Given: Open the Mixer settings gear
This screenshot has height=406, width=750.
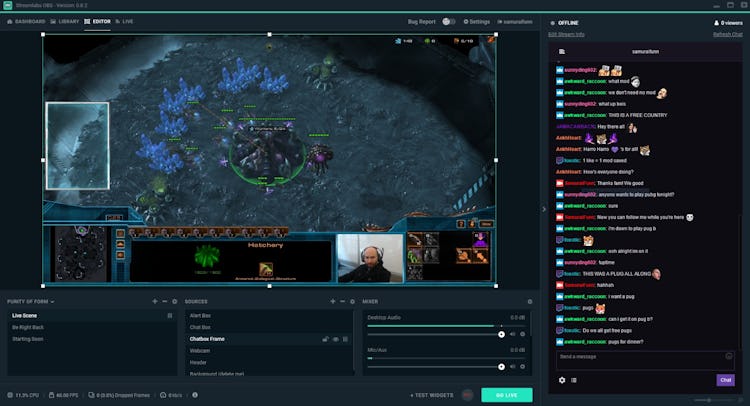Looking at the screenshot, I should (x=529, y=302).
